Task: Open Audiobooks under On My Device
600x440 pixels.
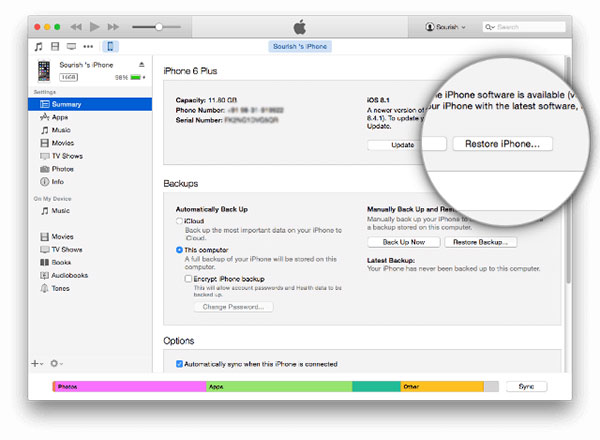Action: [x=90, y=275]
